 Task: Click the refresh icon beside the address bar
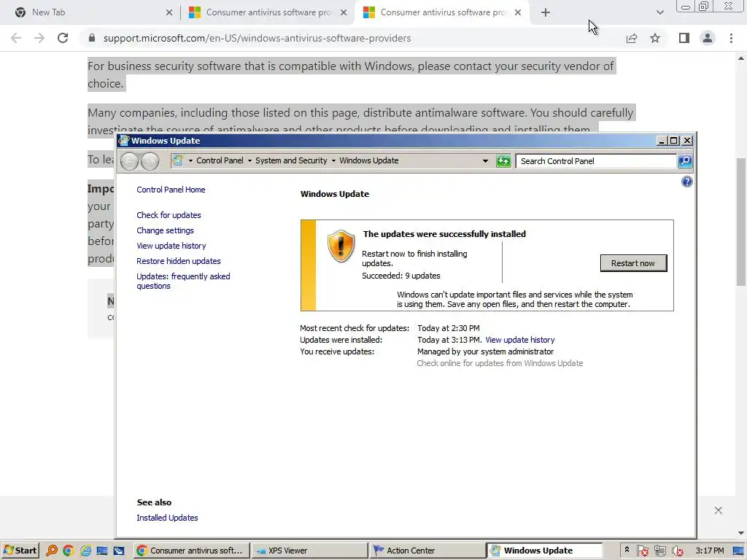tap(503, 161)
